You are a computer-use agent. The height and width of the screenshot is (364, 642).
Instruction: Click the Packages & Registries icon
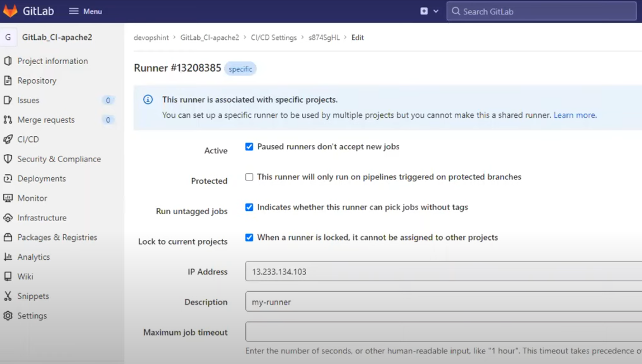[x=8, y=237]
